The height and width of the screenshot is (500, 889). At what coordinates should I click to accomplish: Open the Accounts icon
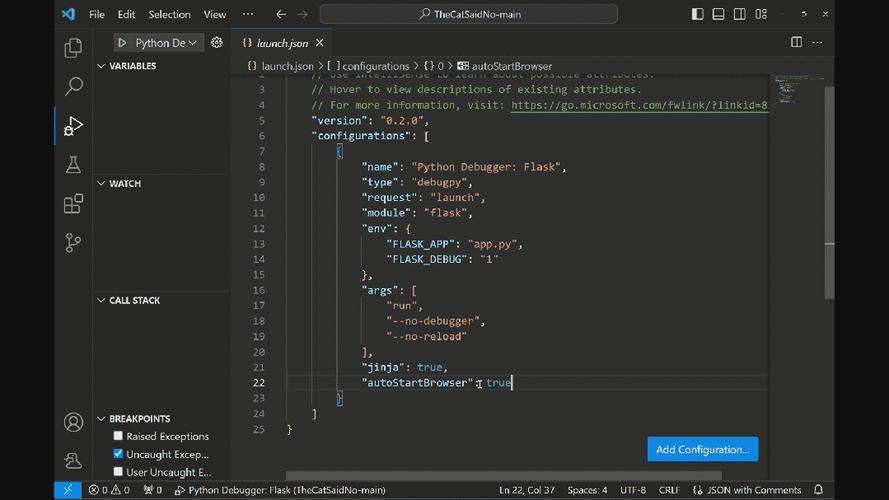[73, 422]
